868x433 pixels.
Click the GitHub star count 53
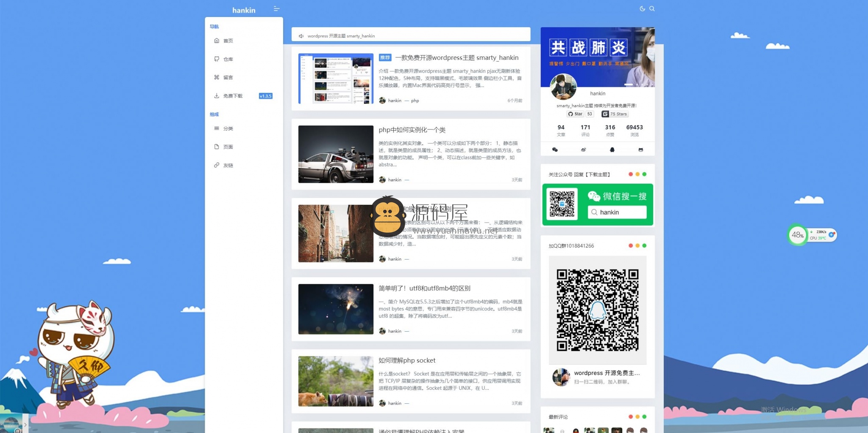point(590,114)
